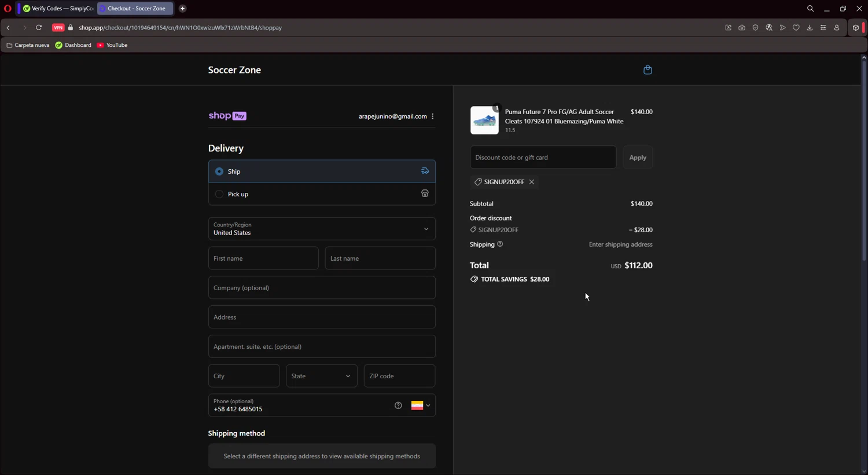The width and height of the screenshot is (868, 475).
Task: Open the browser profile icon
Action: coord(837,28)
